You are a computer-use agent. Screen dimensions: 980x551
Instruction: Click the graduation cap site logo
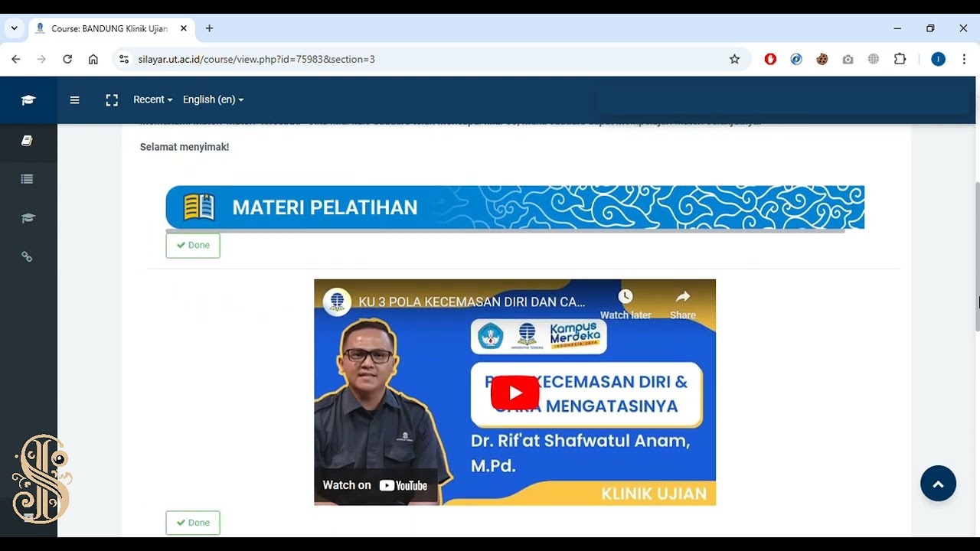point(28,99)
